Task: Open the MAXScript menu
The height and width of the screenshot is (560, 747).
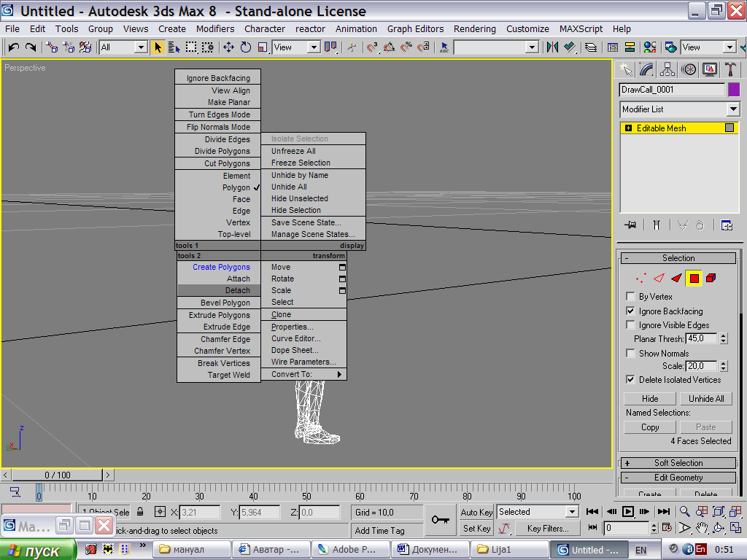Action: click(x=581, y=29)
